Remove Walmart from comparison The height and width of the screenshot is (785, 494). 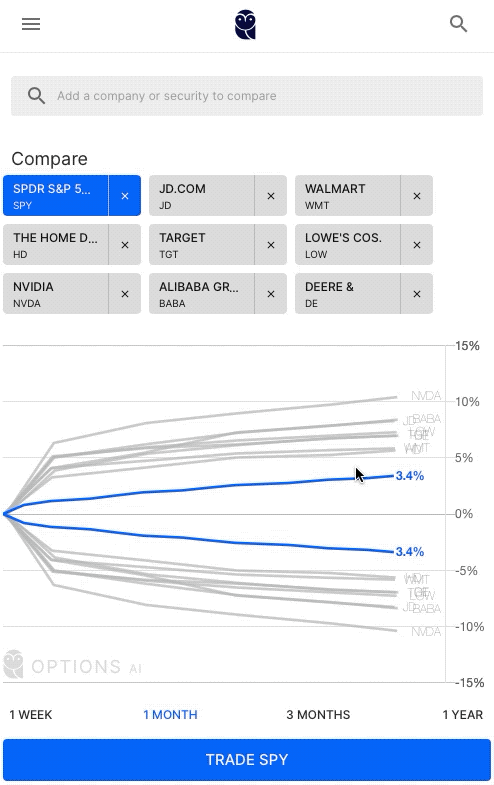[x=416, y=196]
